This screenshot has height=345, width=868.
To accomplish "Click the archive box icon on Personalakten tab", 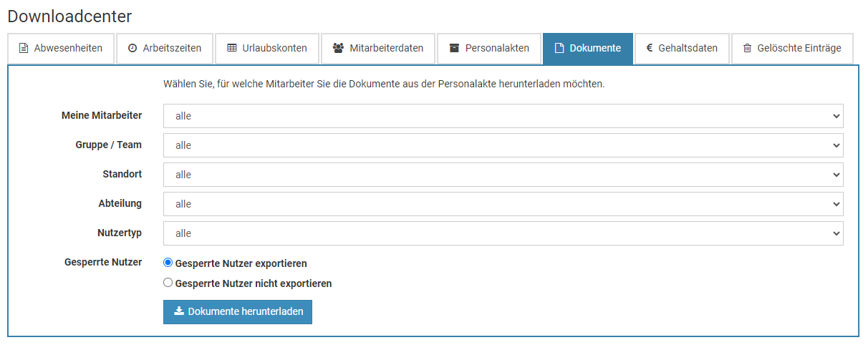I will [454, 49].
